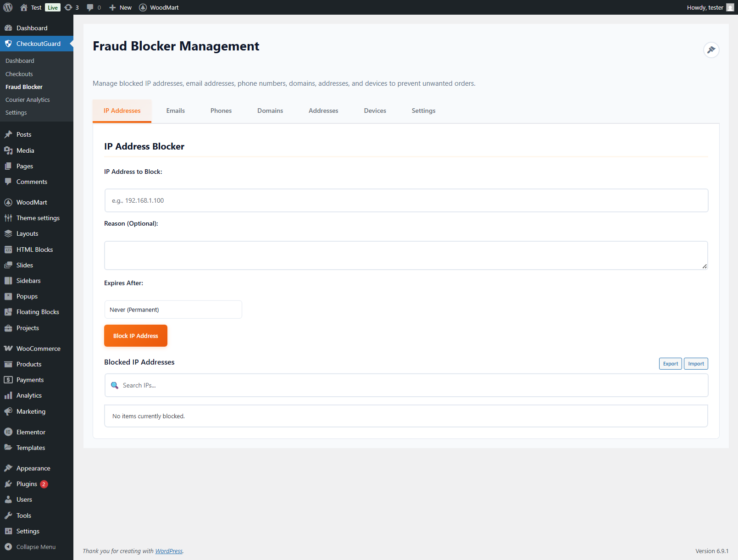Open the Expires After dropdown

point(173,310)
